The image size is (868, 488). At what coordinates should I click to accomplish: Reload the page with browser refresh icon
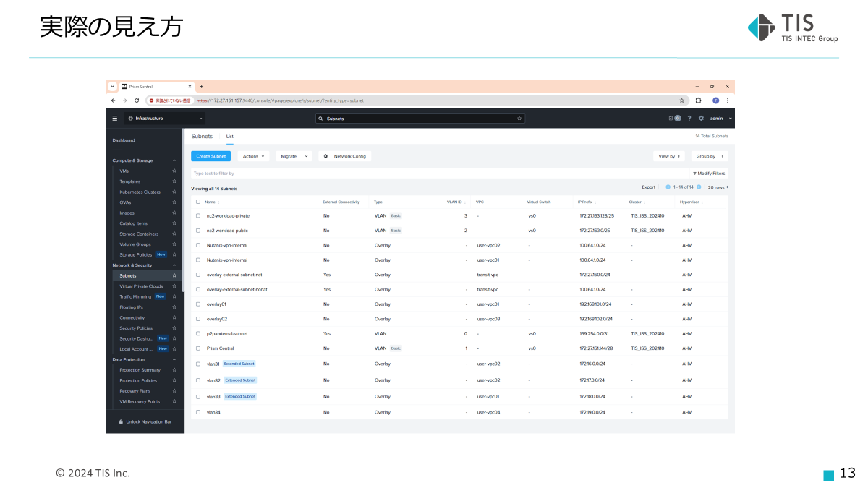click(137, 100)
